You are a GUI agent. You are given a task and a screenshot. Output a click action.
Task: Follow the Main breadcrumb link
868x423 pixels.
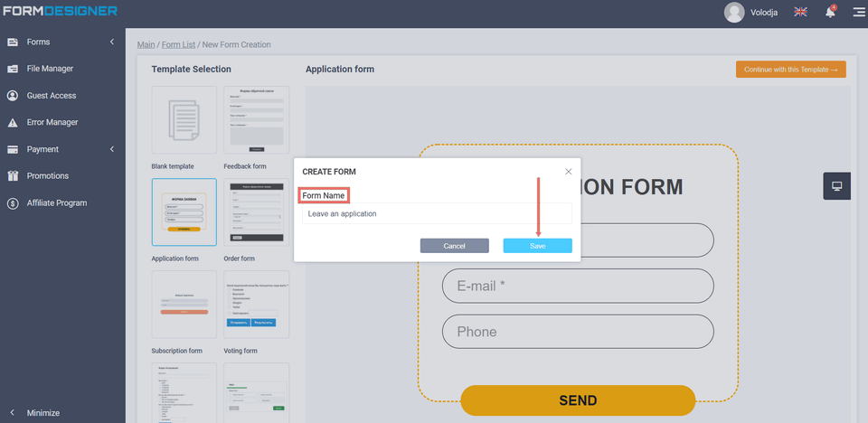pos(146,45)
